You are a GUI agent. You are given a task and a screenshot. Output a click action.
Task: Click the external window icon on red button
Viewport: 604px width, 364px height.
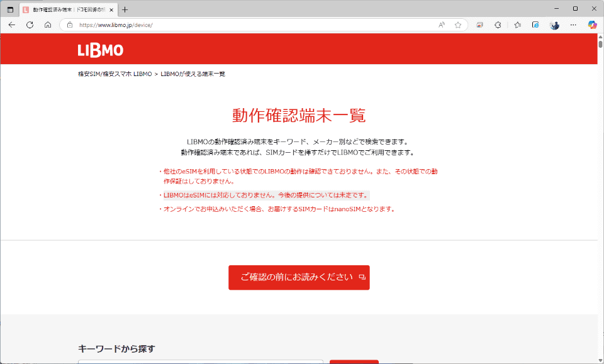[362, 277]
